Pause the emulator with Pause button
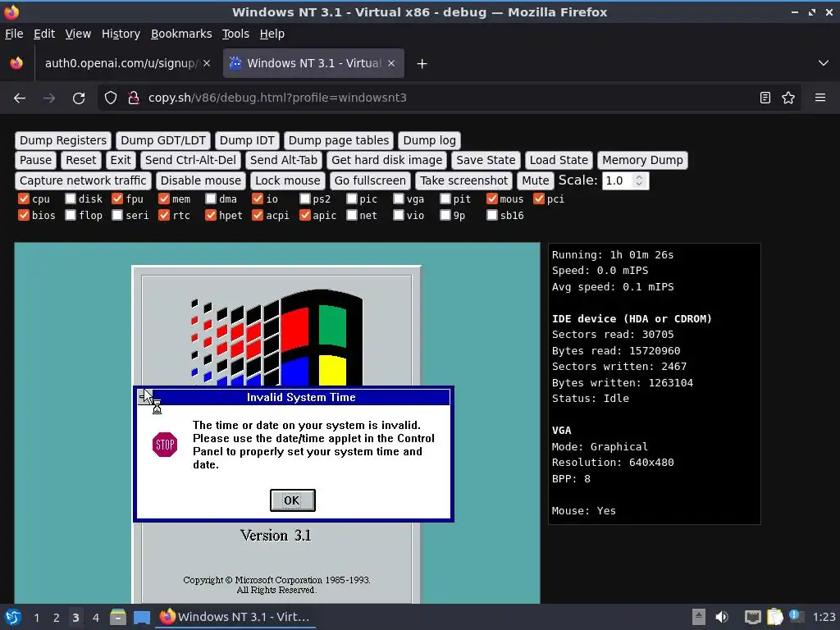Screen dimensions: 840x630 tap(35, 160)
